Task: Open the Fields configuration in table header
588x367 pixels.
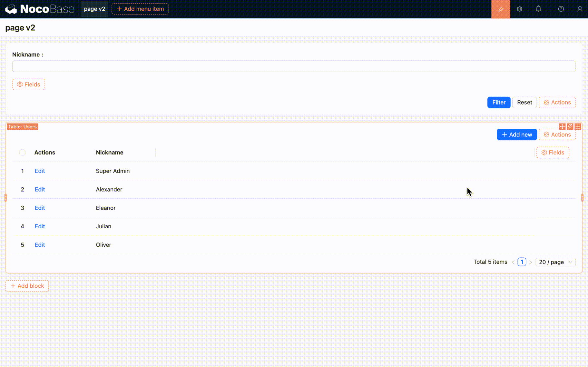Action: pos(553,153)
